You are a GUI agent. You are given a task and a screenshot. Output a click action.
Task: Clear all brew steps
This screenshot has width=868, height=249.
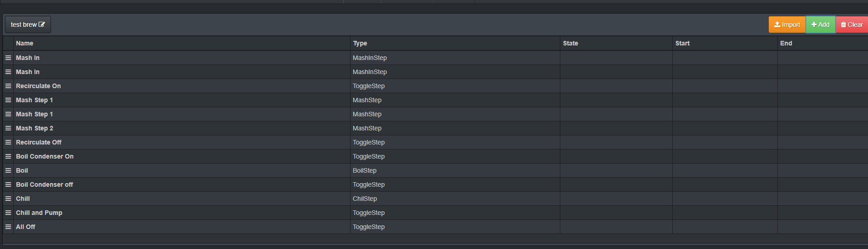852,25
